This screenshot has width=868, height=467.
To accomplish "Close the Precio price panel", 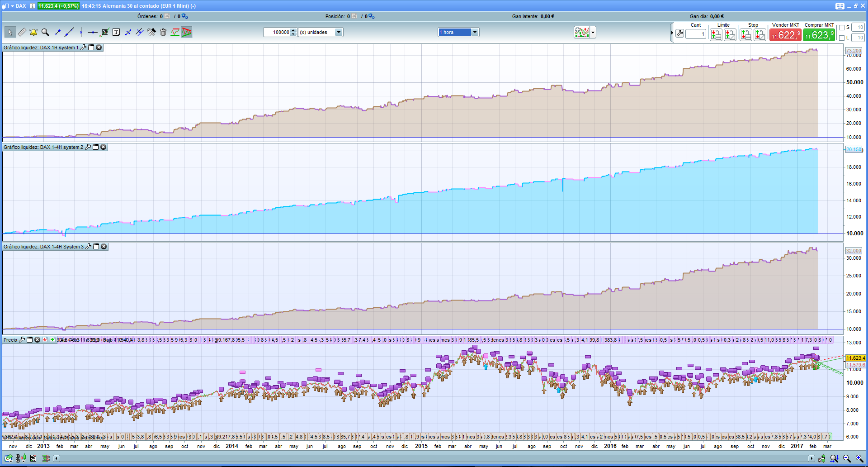I will [38, 340].
